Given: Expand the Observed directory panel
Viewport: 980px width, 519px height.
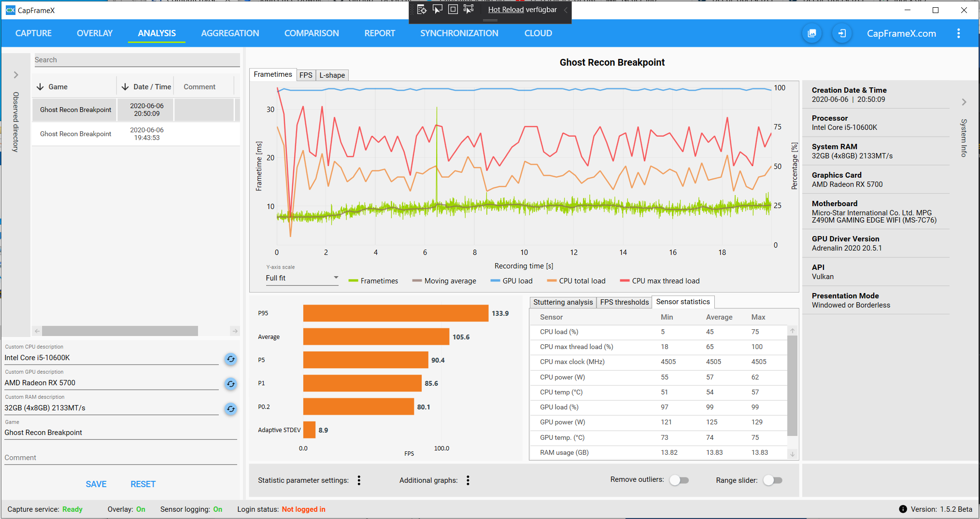Looking at the screenshot, I should [16, 75].
